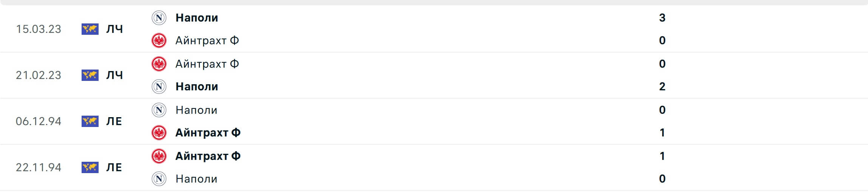Click Eintracht crest in the 21.02.23 match
The width and height of the screenshot is (868, 192).
(159, 64)
